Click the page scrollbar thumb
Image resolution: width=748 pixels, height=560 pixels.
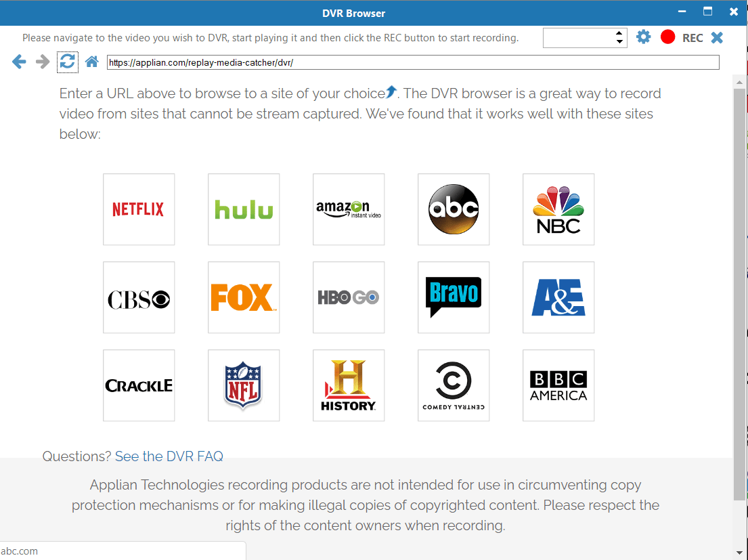tap(739, 295)
